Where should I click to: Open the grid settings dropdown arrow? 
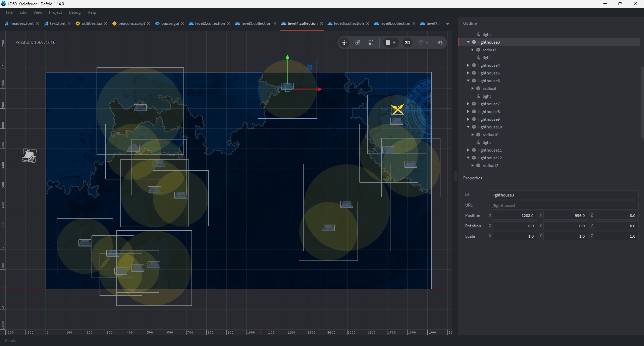(394, 43)
